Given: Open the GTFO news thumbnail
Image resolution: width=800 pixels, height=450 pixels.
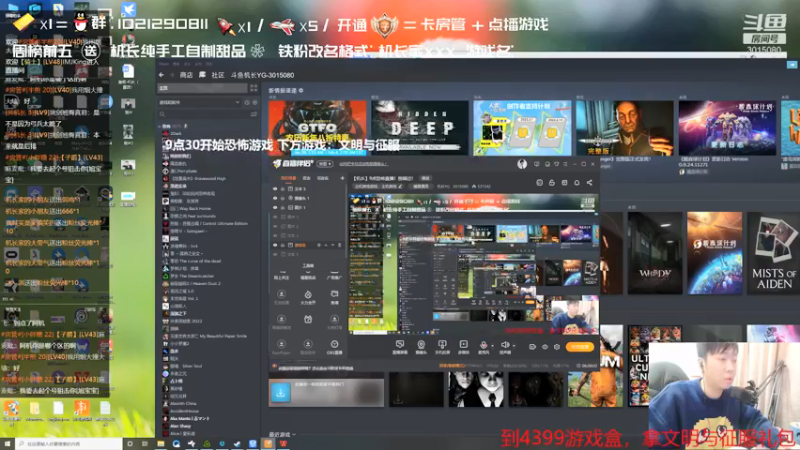Looking at the screenshot, I should coord(317,128).
